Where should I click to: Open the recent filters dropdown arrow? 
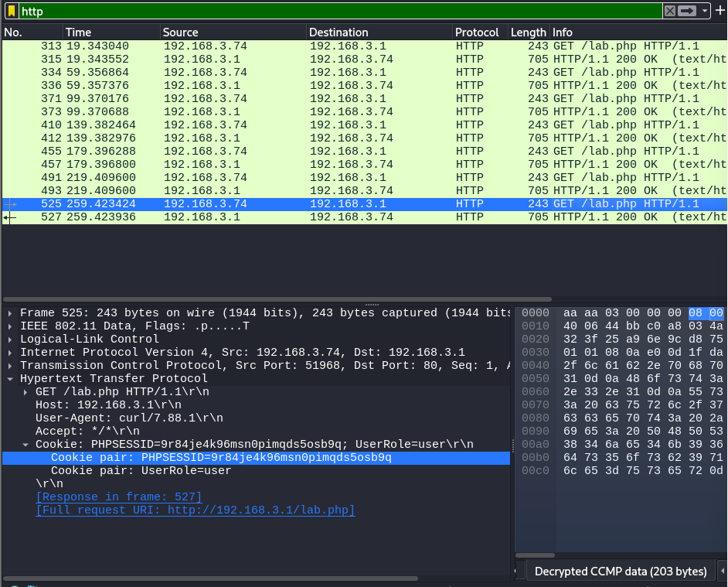tap(704, 11)
